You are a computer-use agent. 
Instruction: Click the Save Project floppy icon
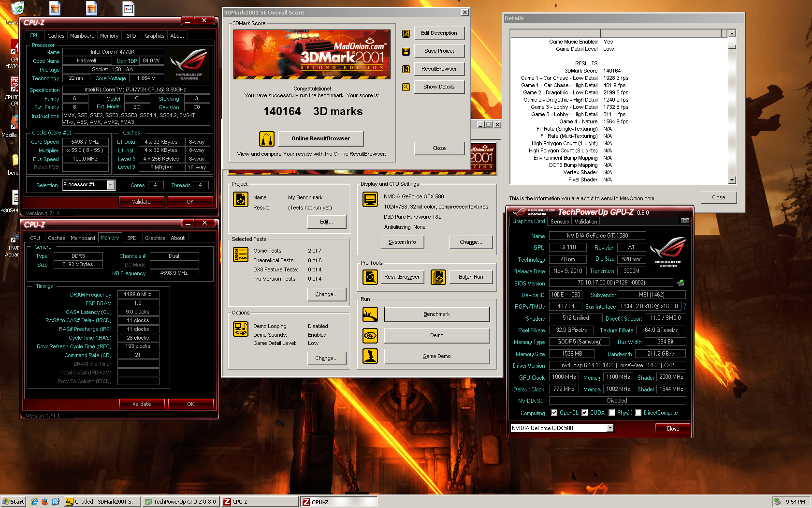[x=406, y=51]
